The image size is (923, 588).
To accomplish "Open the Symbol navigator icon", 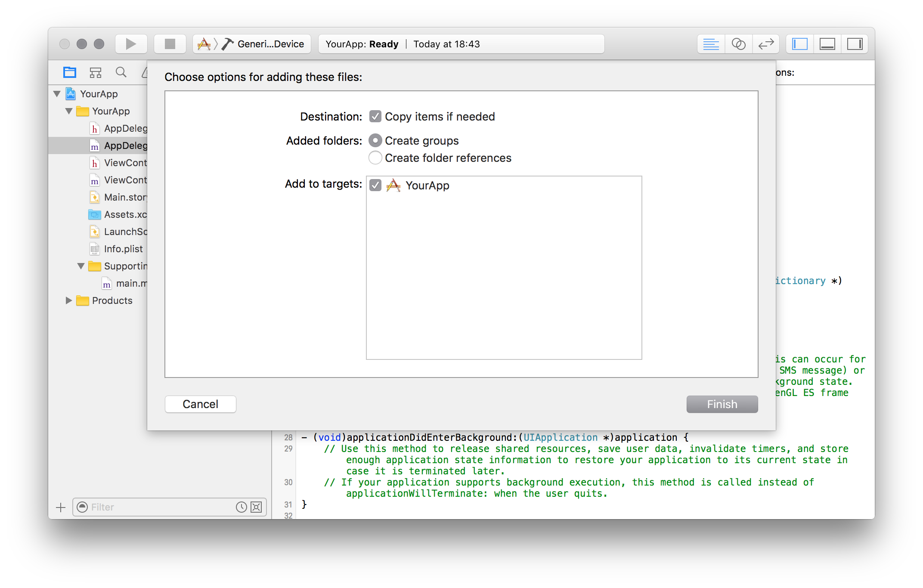I will (x=95, y=72).
